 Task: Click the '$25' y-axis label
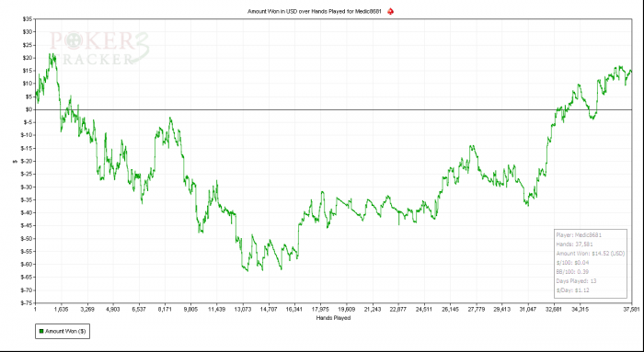point(29,45)
